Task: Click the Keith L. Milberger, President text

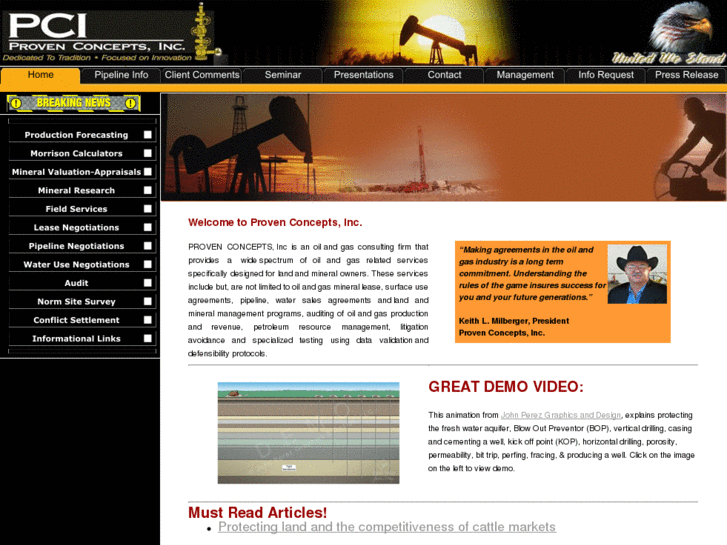Action: click(x=514, y=321)
